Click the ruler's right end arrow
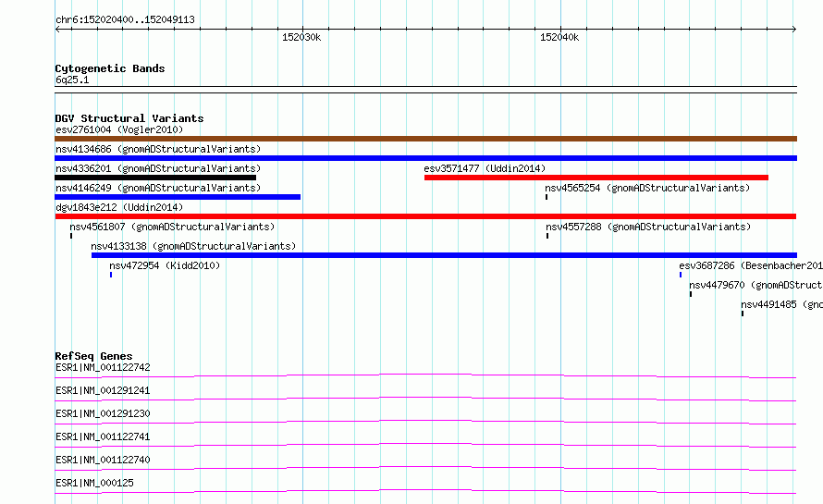This screenshot has width=823, height=504. pyautogui.click(x=793, y=30)
